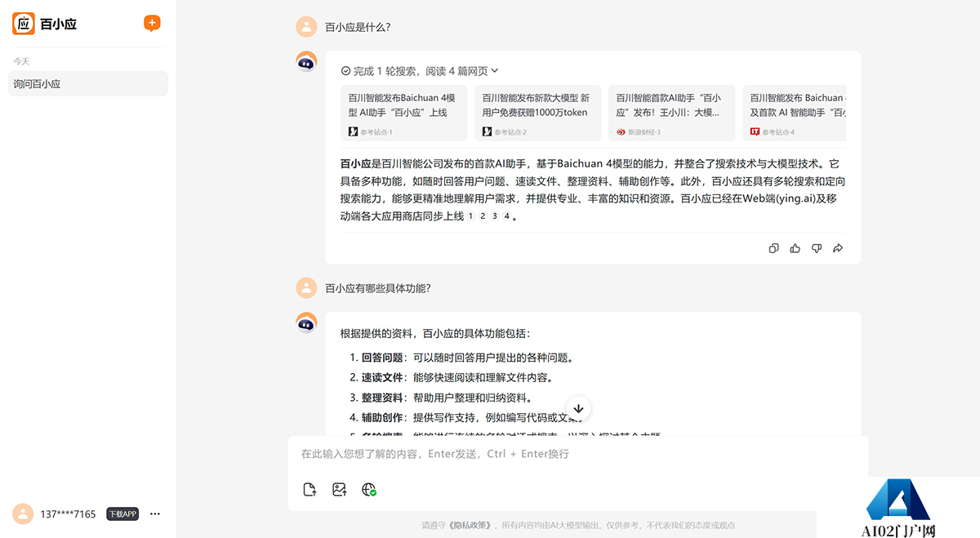Image resolution: width=980 pixels, height=538 pixels.
Task: Click the user avatar beside 百小应是什么?
Action: click(x=306, y=27)
